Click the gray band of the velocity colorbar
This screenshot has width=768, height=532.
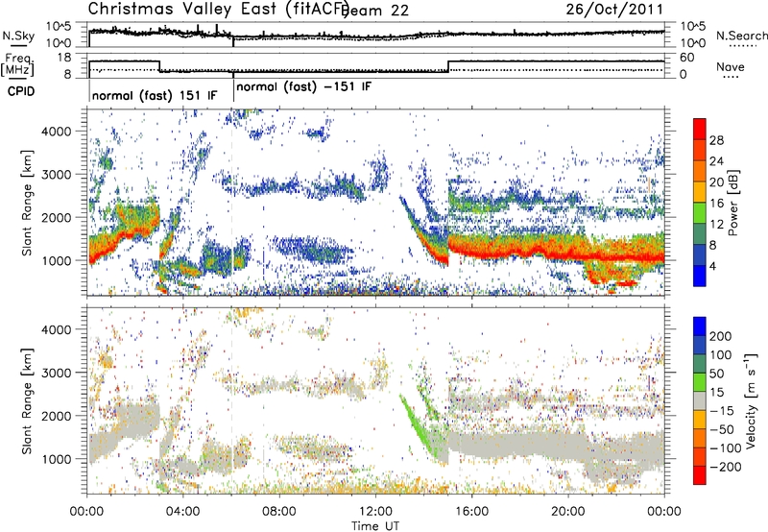click(700, 400)
